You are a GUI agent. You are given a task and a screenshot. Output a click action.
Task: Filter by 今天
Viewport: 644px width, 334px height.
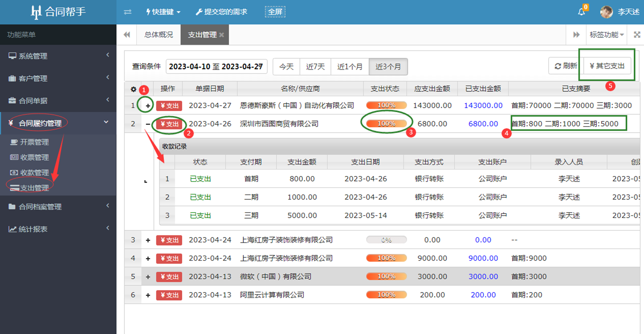tap(287, 67)
